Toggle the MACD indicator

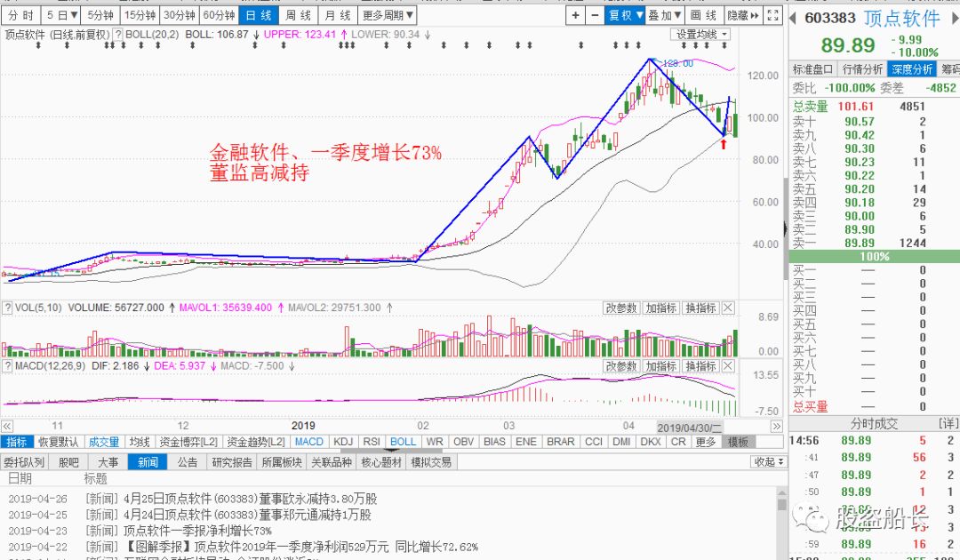point(309,442)
